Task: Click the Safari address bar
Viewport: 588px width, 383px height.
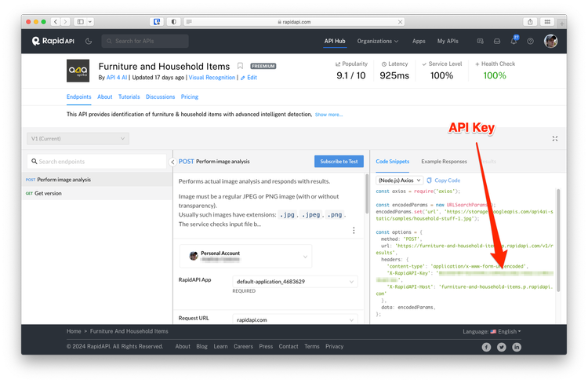Action: pyautogui.click(x=294, y=22)
